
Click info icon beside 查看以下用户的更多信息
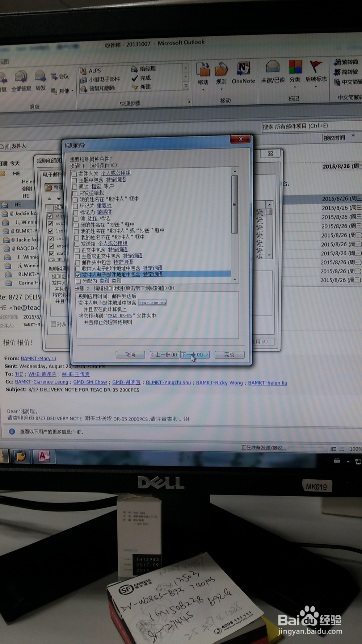12,431
